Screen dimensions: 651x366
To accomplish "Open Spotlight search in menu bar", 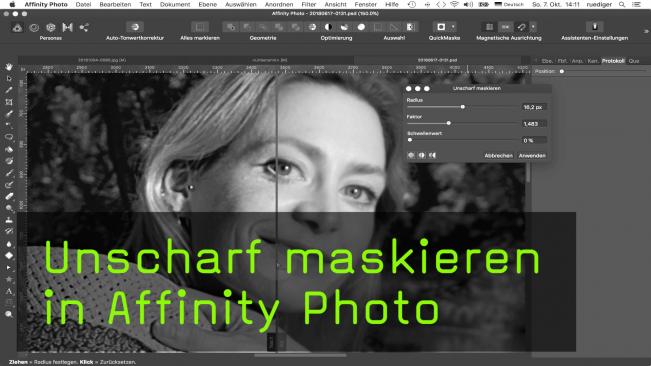I will click(x=622, y=5).
